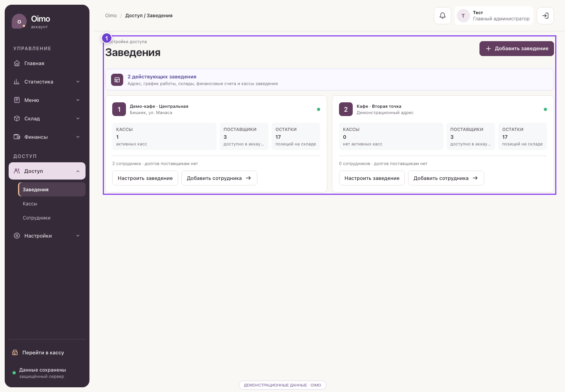This screenshot has height=392, width=565.
Task: Open Сотрудники in the sidebar
Action: pyautogui.click(x=52, y=218)
